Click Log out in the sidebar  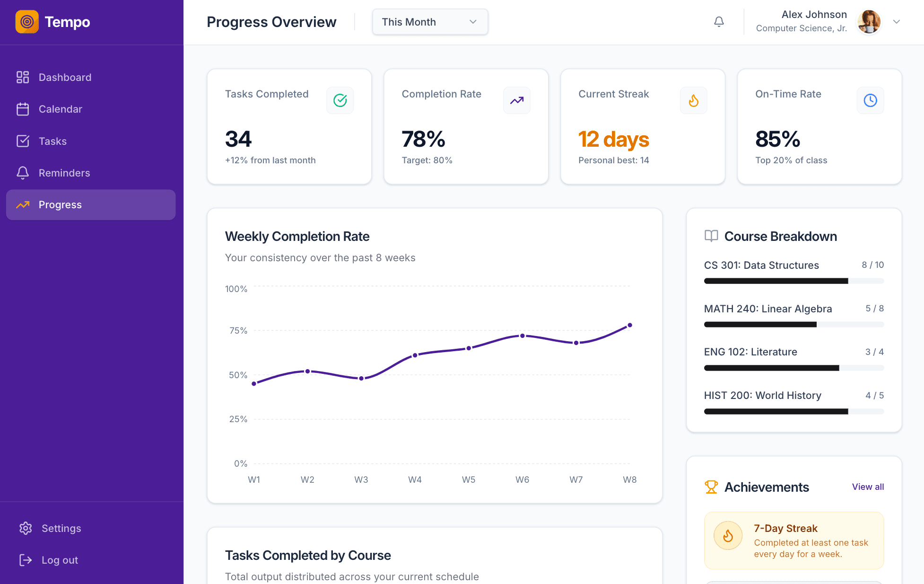60,560
